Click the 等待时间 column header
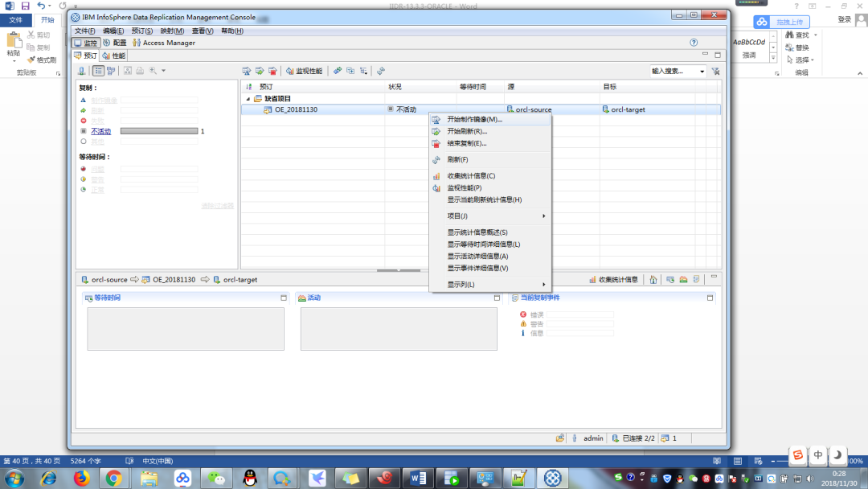The image size is (868, 489). pos(473,87)
